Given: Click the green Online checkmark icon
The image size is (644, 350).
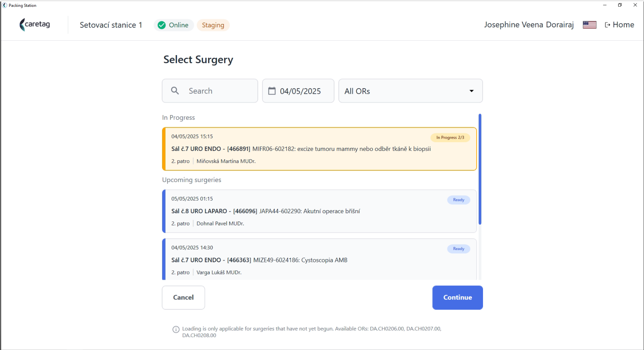Looking at the screenshot, I should (162, 25).
